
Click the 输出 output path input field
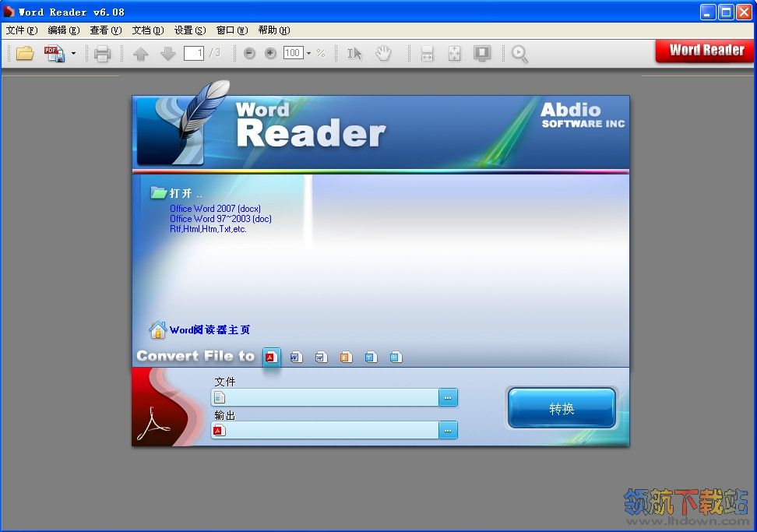pyautogui.click(x=325, y=430)
